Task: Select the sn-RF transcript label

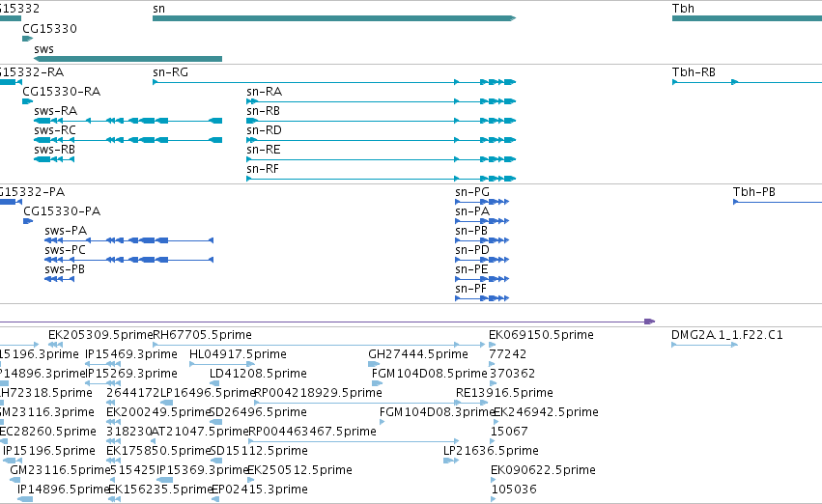Action: coord(263,169)
